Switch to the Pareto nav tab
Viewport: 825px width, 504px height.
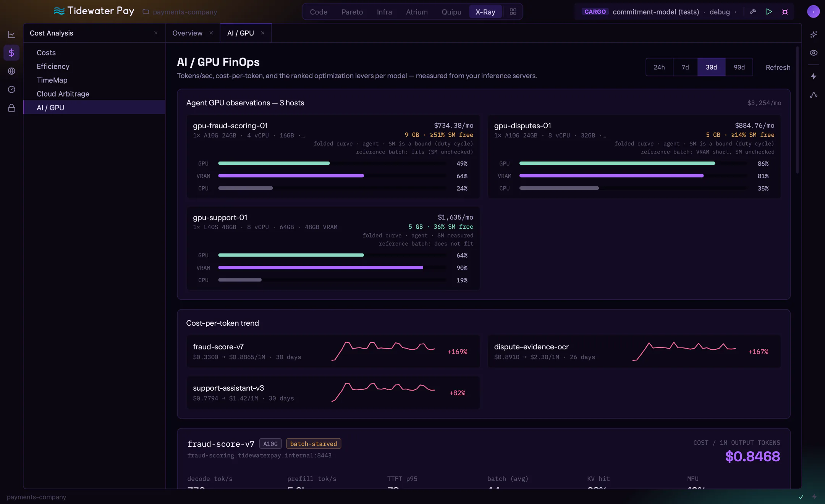click(x=352, y=12)
